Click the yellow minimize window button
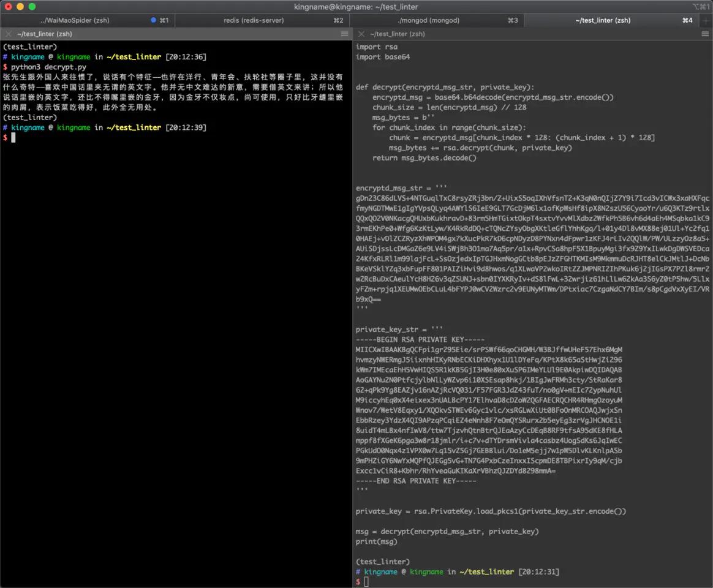Viewport: 713px width, 588px height. click(20, 6)
